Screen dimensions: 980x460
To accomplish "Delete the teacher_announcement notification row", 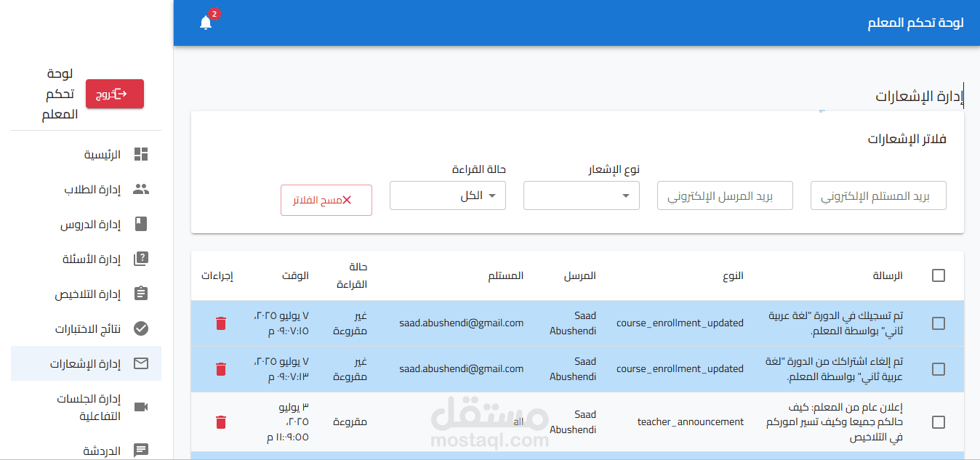I will coord(221,421).
